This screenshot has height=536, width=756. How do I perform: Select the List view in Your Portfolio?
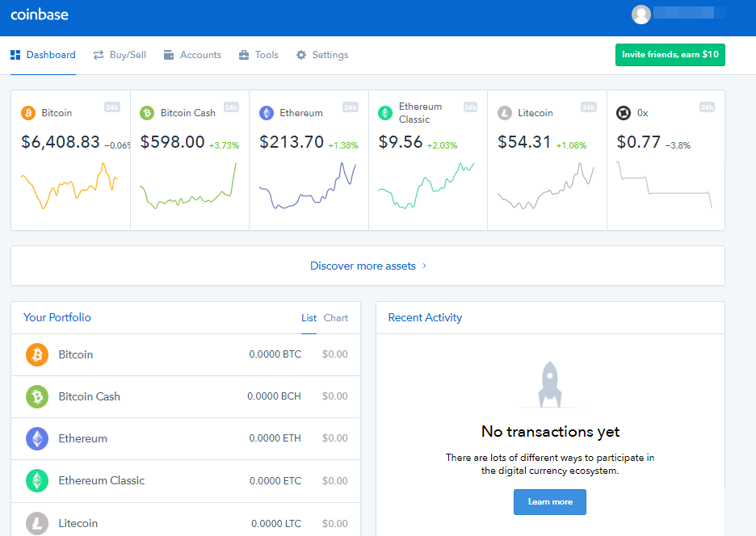[x=309, y=318]
